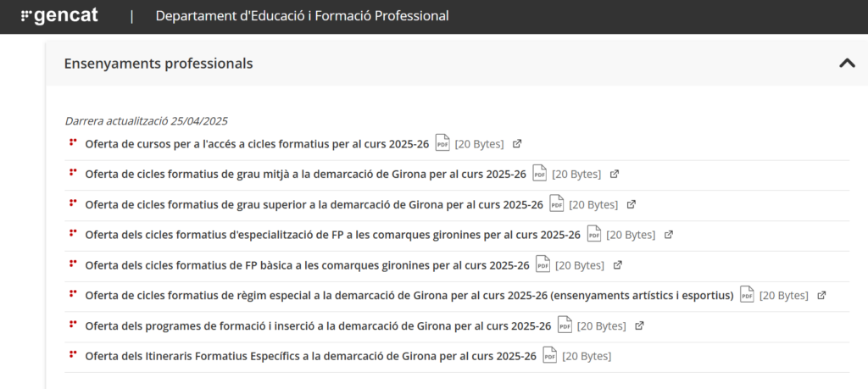The image size is (868, 389).
Task: Click external link icon for grau mitjà offer
Action: [615, 174]
